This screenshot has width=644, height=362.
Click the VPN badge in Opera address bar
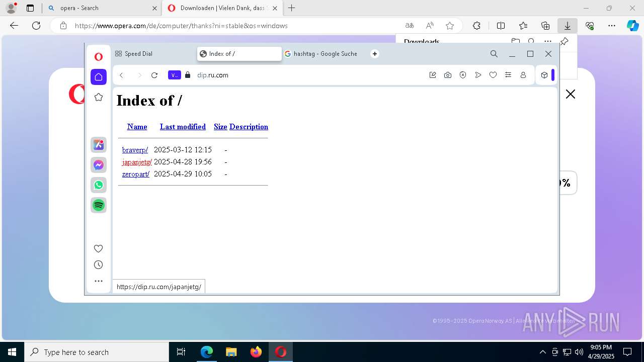click(174, 75)
